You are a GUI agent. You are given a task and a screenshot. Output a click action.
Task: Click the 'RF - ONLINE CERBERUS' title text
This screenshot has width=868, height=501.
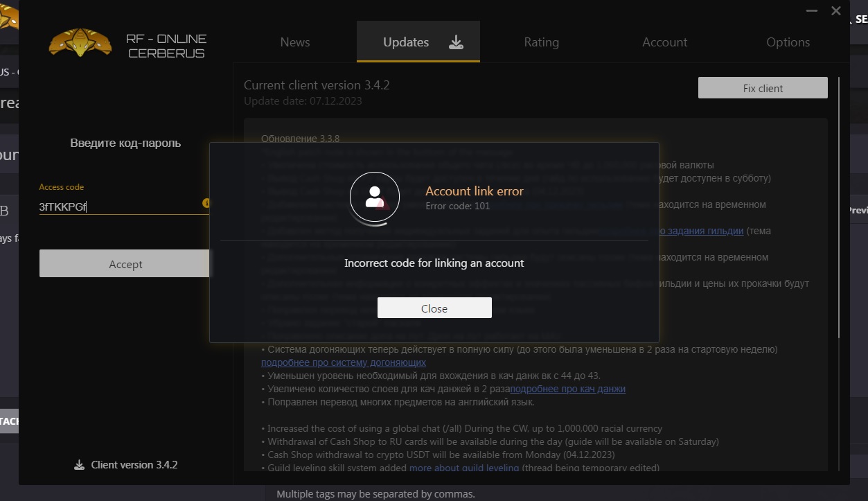coord(166,46)
